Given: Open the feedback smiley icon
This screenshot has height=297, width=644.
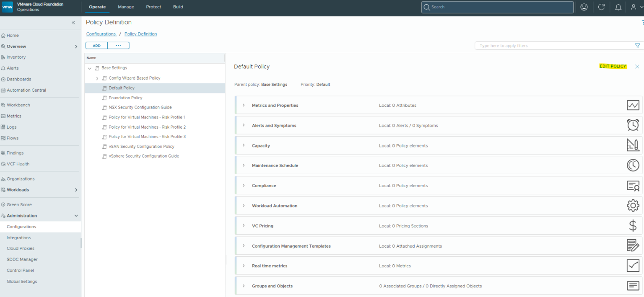Looking at the screenshot, I should pyautogui.click(x=584, y=7).
